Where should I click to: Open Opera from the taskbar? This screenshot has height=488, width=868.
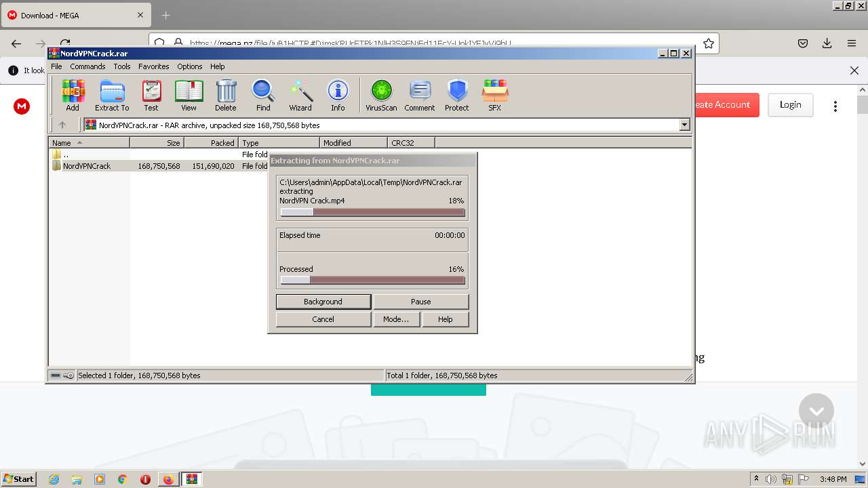click(145, 479)
